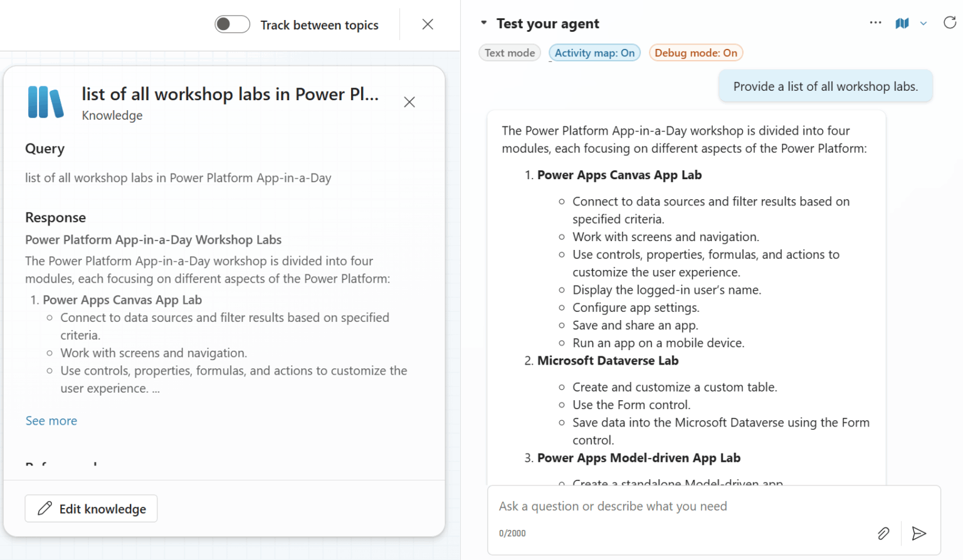The width and height of the screenshot is (963, 560).
Task: Click the knowledge card title text
Action: 230,94
